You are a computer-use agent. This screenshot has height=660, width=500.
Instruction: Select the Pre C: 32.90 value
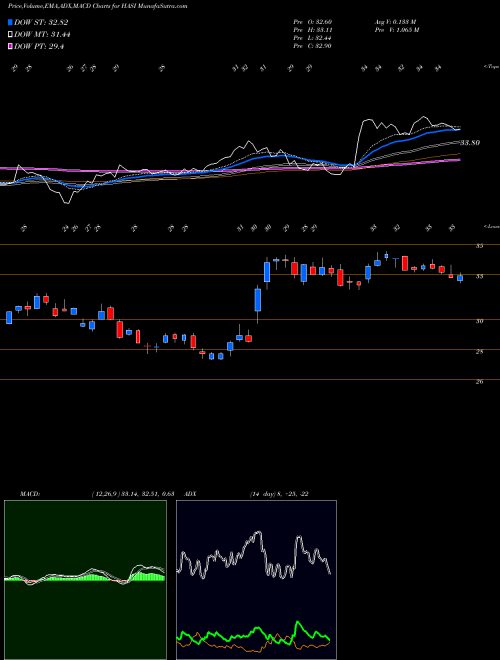coord(313,46)
